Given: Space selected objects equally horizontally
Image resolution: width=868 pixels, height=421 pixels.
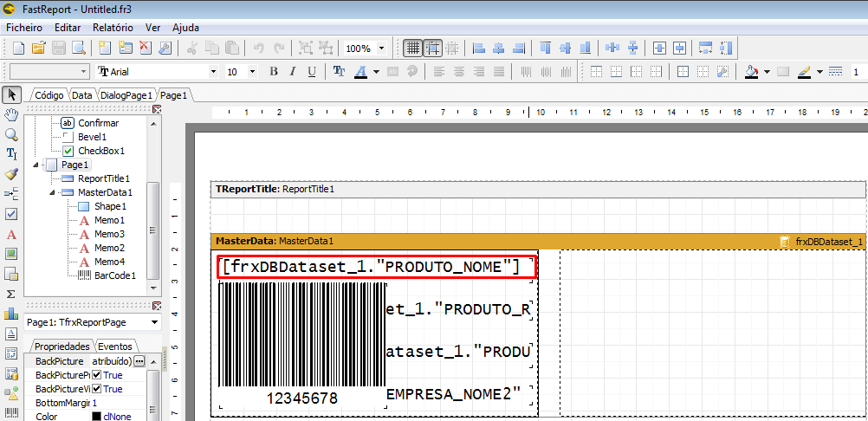Looking at the screenshot, I should pos(612,49).
